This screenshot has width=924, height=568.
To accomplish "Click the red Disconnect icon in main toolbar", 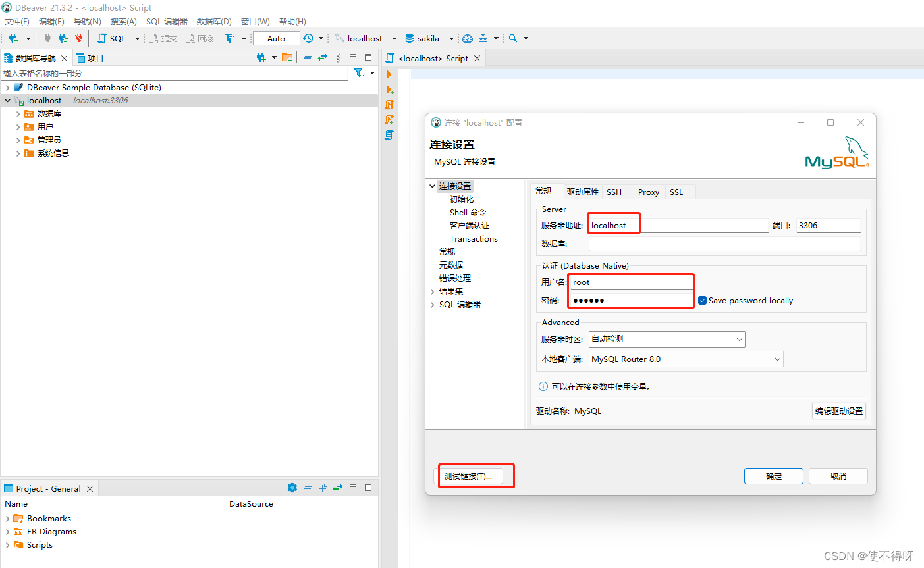I will pos(79,38).
